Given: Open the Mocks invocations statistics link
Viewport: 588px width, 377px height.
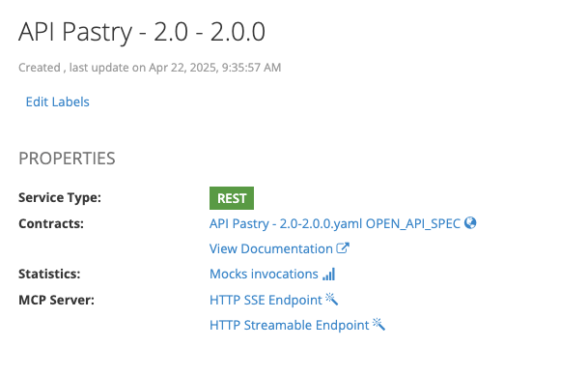Looking at the screenshot, I should (x=264, y=274).
